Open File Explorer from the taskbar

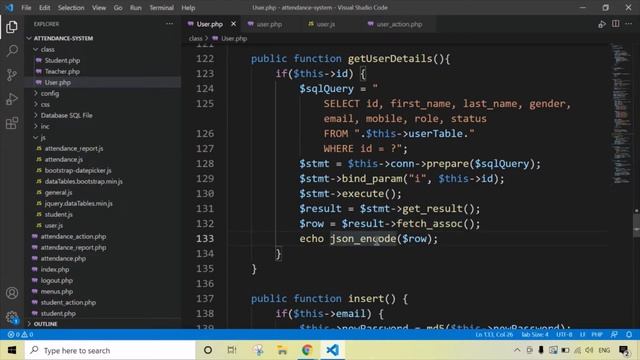click(x=282, y=350)
